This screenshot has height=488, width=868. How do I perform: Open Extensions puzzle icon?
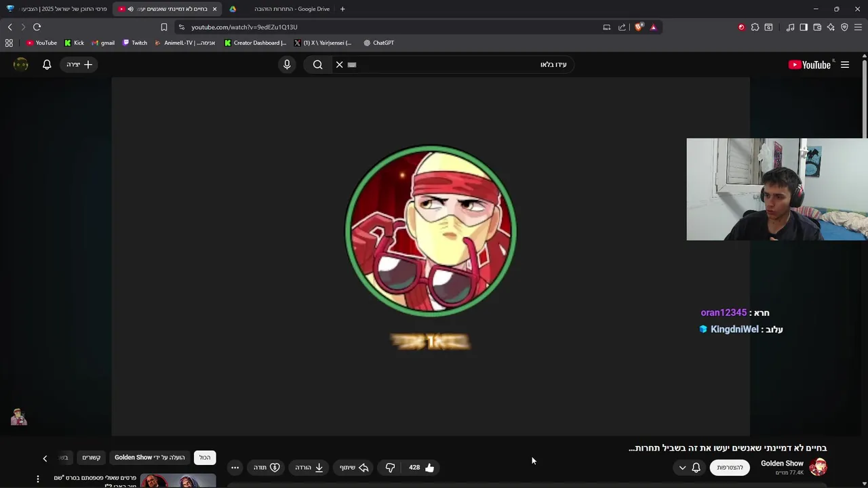[x=755, y=27]
